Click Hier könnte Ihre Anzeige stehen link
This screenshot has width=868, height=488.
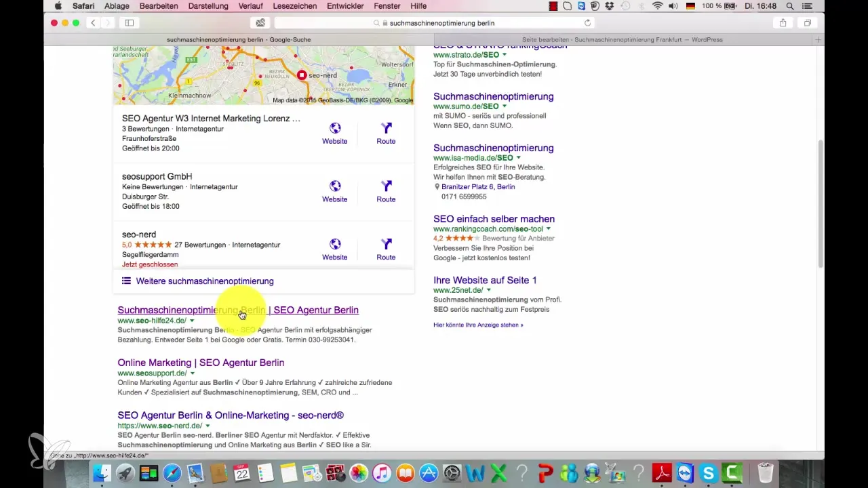(x=478, y=325)
